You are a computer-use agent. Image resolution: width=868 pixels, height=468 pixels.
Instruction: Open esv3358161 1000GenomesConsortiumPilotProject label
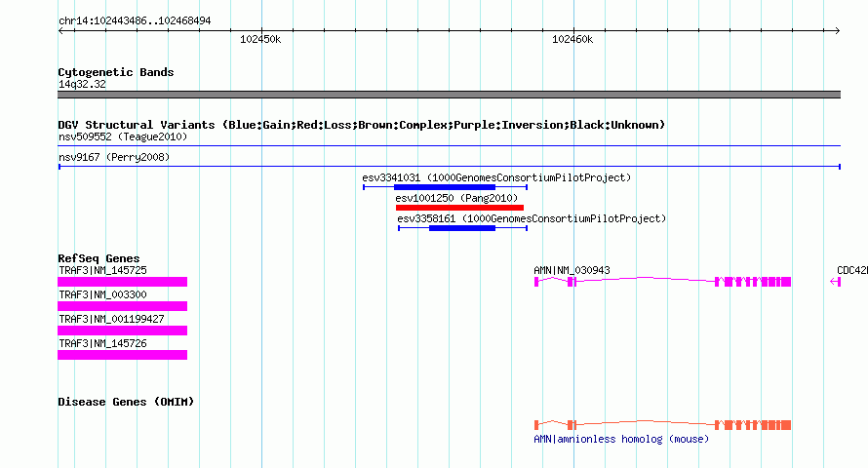pos(532,218)
